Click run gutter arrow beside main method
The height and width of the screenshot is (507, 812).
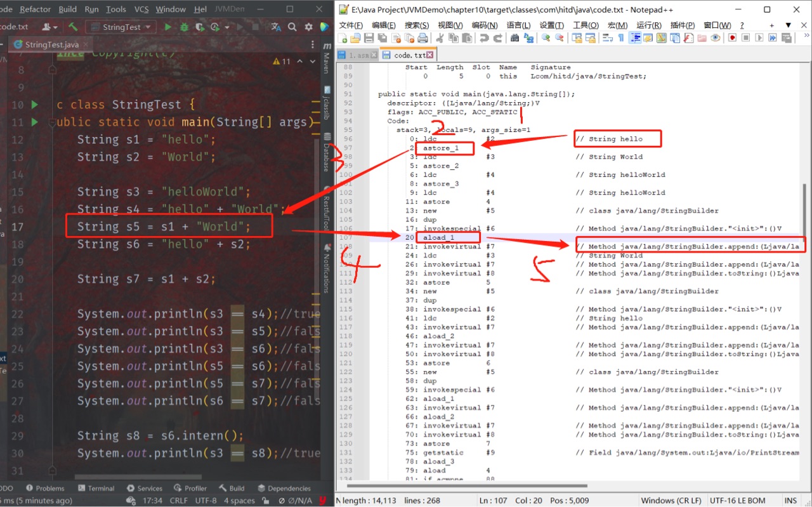[x=35, y=122]
